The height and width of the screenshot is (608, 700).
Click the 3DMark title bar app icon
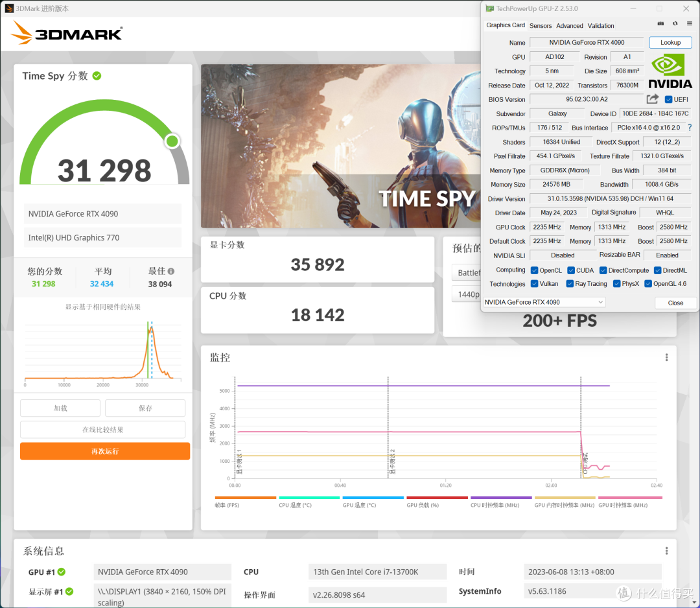point(9,8)
